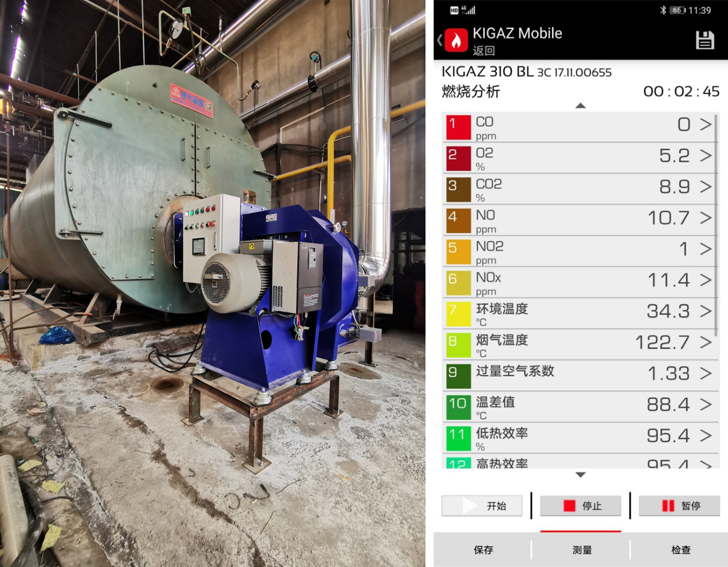Switch to the 保存 tab

pyautogui.click(x=483, y=550)
